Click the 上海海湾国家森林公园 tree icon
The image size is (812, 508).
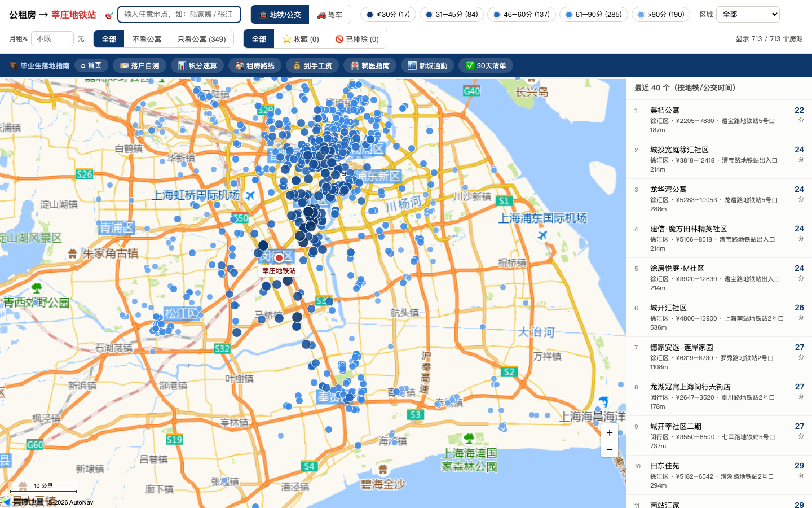click(x=469, y=439)
